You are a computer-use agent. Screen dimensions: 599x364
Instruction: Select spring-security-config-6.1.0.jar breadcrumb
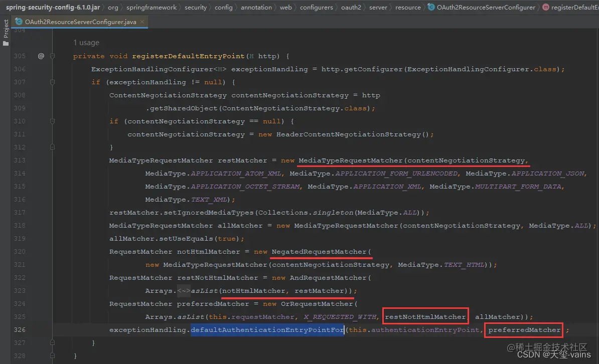(53, 7)
